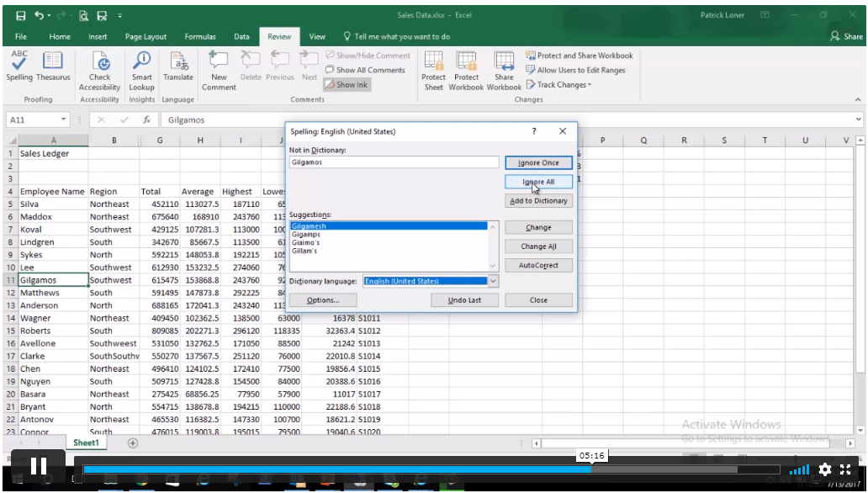Click the Change button
The width and height of the screenshot is (868, 493).
pyautogui.click(x=538, y=228)
